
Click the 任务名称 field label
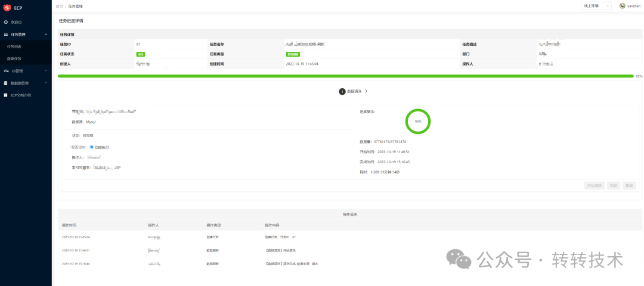pos(217,44)
